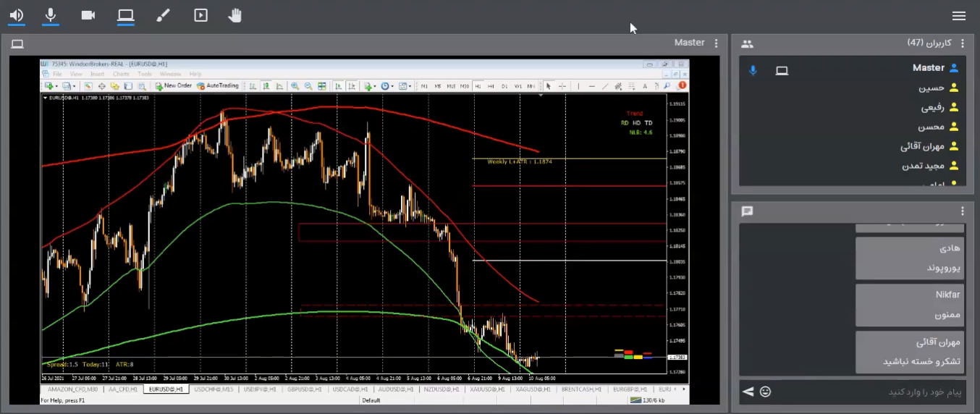Click the chat panel speech bubble icon

[748, 211]
